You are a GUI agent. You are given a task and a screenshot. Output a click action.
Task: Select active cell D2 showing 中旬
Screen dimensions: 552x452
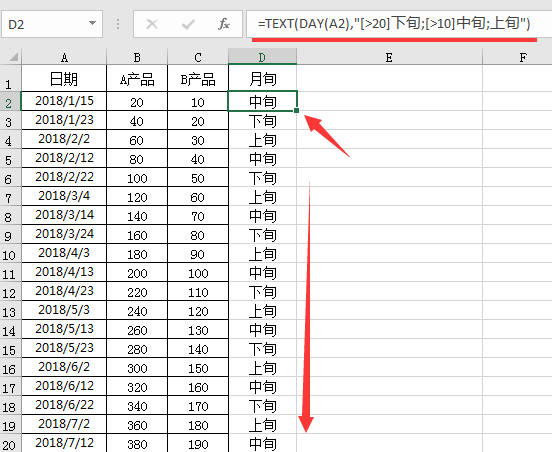tap(262, 101)
